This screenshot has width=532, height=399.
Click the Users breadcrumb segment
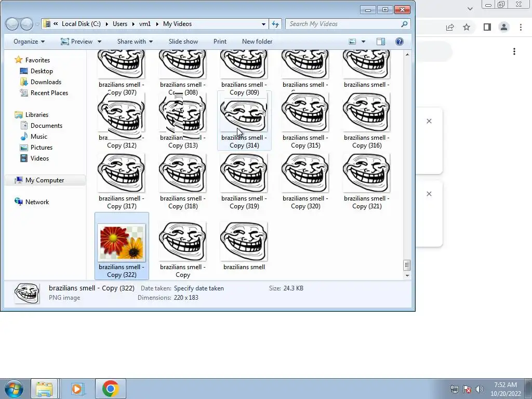[120, 24]
